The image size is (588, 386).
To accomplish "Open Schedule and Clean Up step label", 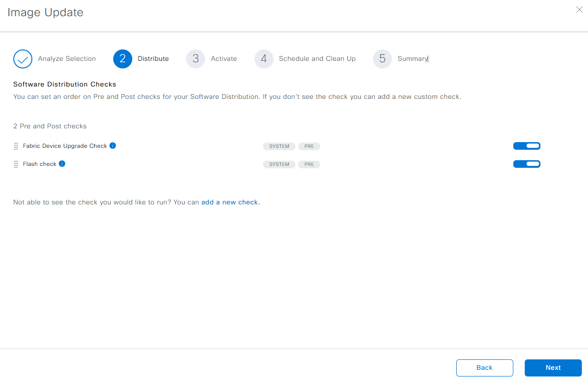I will [317, 58].
